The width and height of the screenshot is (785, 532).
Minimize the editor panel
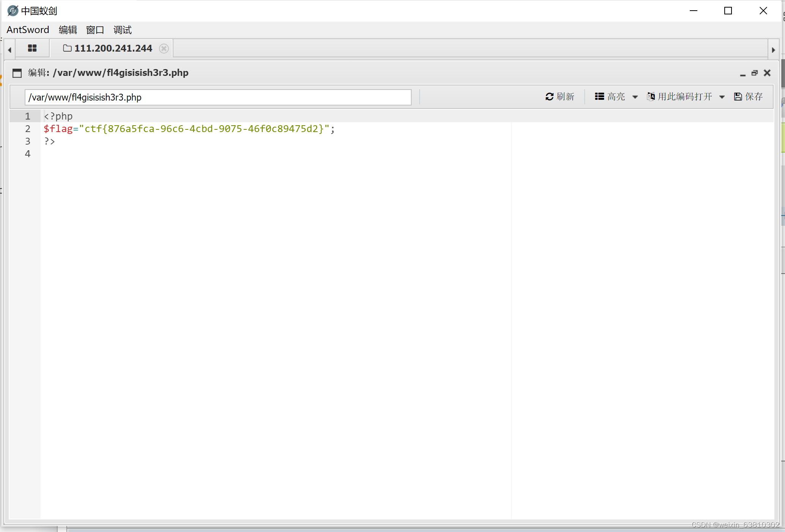click(743, 73)
